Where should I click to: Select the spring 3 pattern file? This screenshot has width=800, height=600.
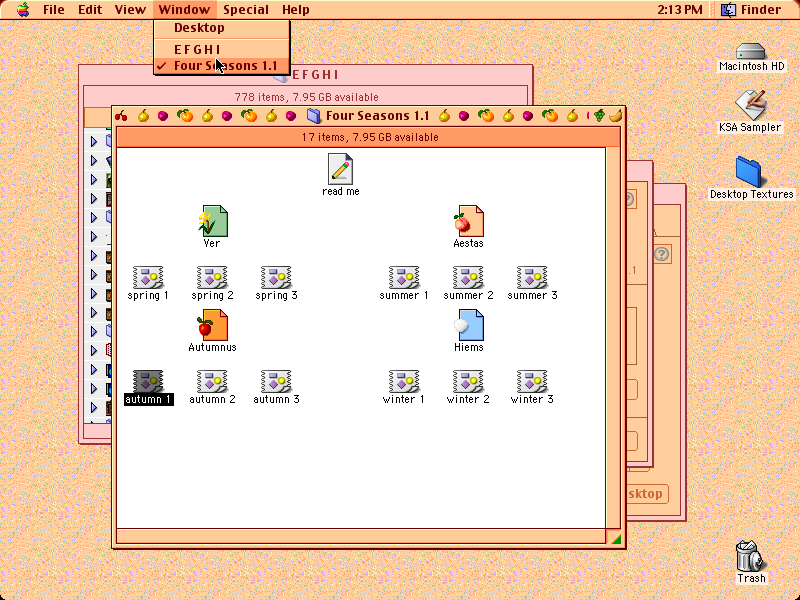coord(276,278)
